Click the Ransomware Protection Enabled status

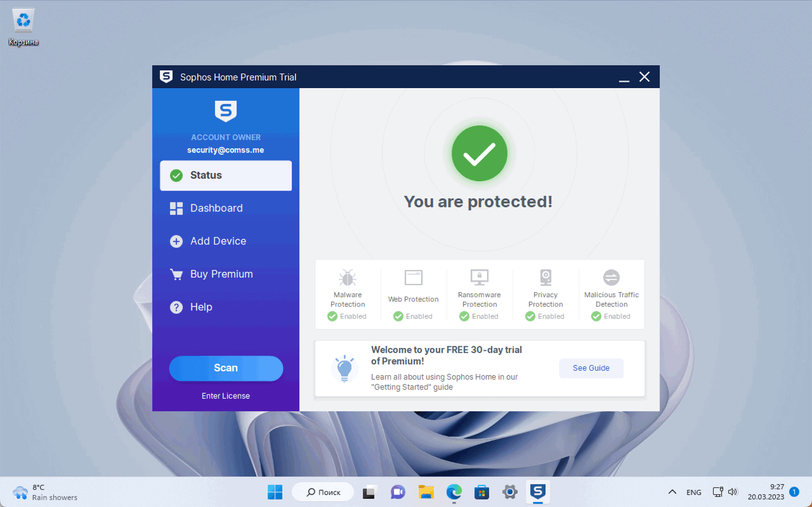coord(480,317)
